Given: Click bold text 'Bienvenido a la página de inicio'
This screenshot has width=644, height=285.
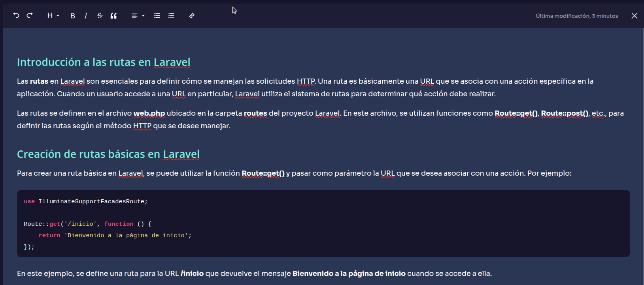Looking at the screenshot, I should coord(349,274).
